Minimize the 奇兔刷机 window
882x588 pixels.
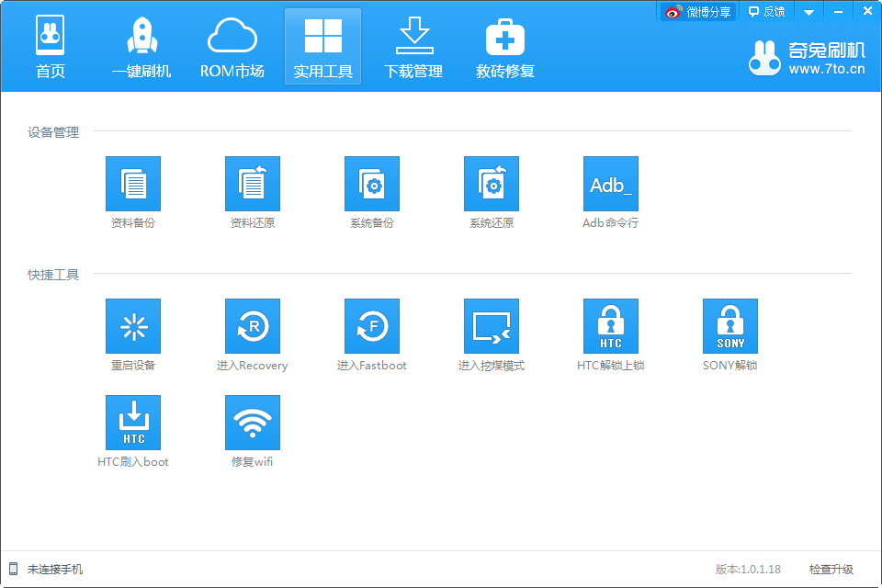838,12
